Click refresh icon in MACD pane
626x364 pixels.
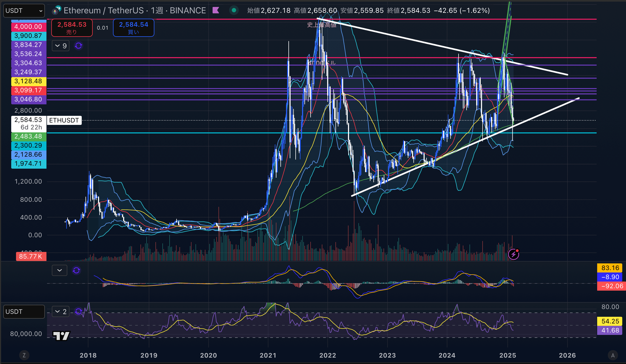[76, 270]
